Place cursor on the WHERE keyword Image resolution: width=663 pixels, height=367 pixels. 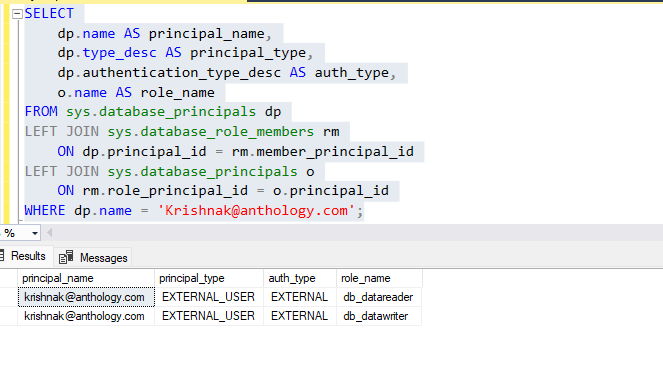click(45, 211)
